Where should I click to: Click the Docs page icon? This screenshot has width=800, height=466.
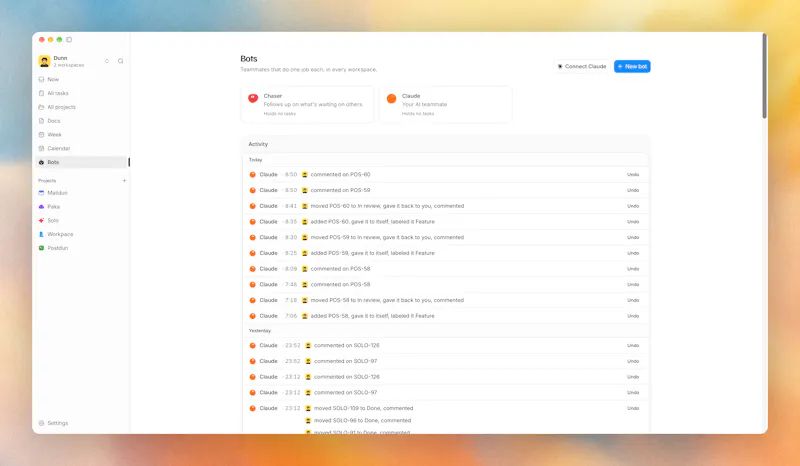[41, 120]
